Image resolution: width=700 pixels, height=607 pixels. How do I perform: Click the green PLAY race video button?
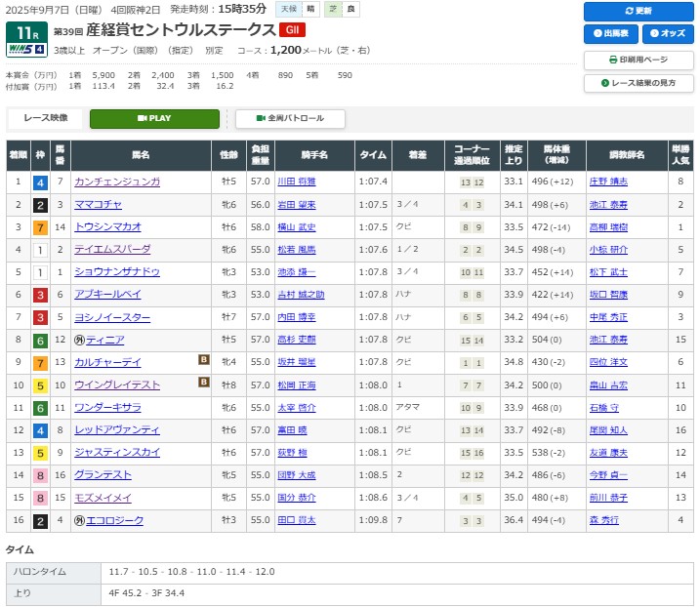154,119
